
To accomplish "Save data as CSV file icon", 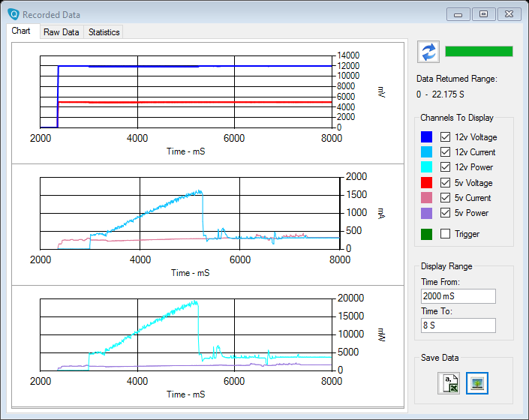I will coord(449,383).
